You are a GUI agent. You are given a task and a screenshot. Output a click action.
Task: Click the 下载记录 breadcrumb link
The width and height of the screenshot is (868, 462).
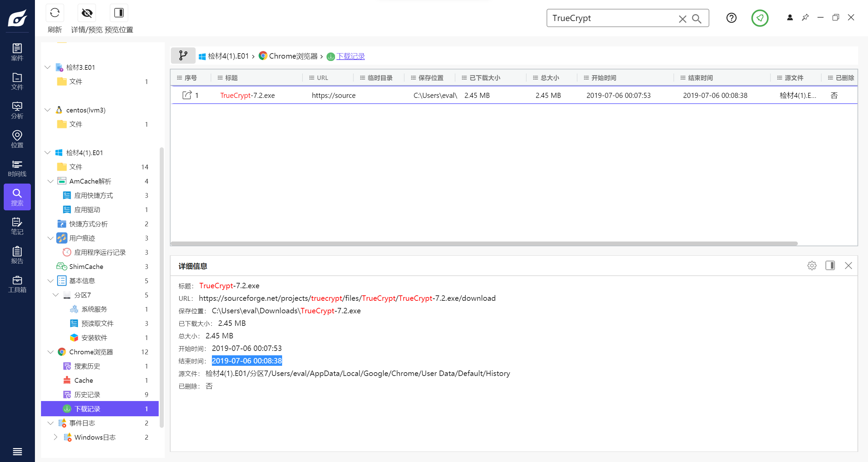[x=350, y=56]
